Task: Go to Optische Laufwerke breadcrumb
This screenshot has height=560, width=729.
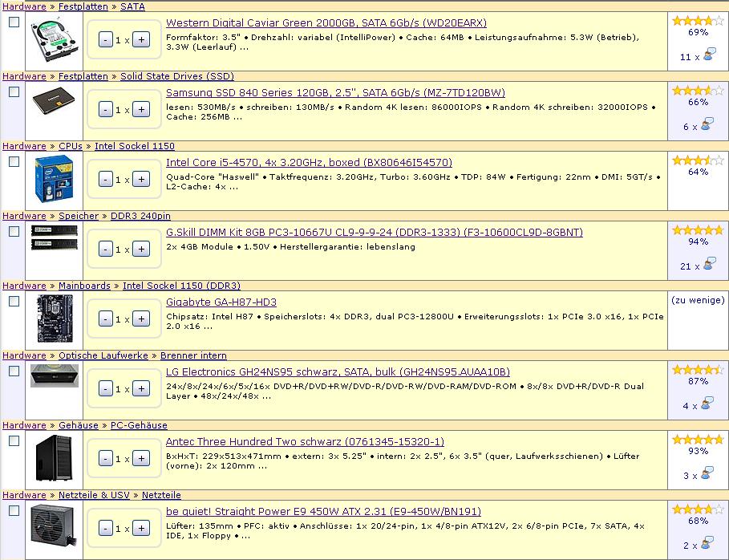Action: pos(103,355)
